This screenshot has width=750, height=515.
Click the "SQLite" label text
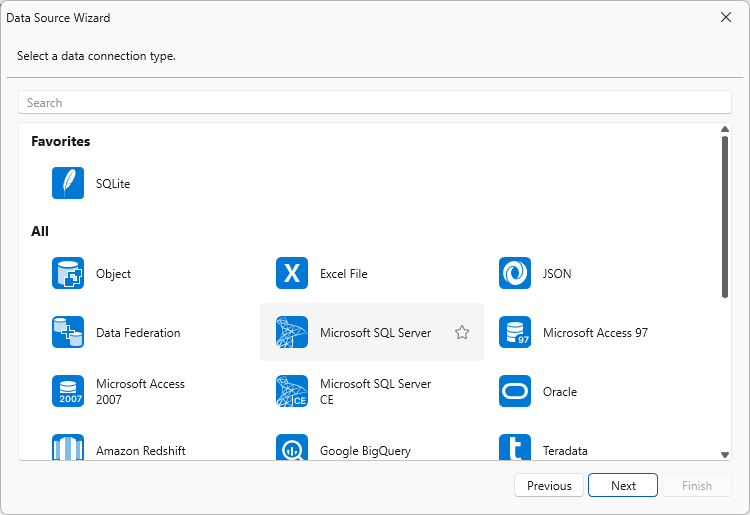coord(113,184)
